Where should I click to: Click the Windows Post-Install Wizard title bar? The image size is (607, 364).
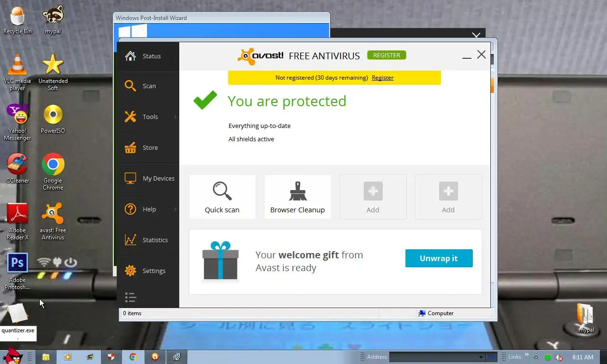click(x=221, y=18)
